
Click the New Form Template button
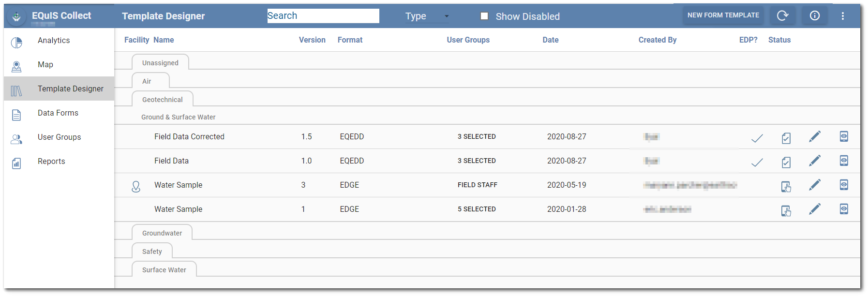coord(723,15)
